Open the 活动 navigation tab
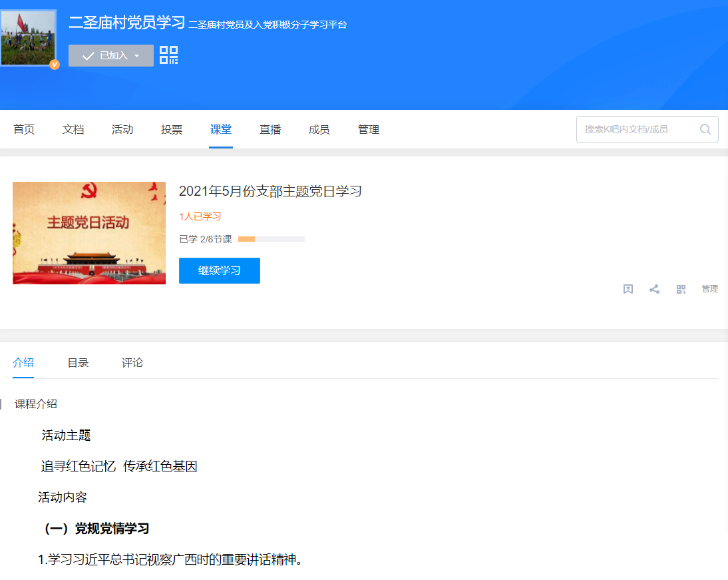The height and width of the screenshot is (580, 728). [122, 129]
